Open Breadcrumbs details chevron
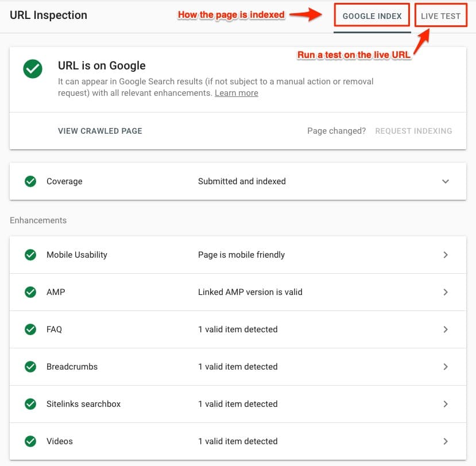This screenshot has height=466, width=476. pos(446,367)
